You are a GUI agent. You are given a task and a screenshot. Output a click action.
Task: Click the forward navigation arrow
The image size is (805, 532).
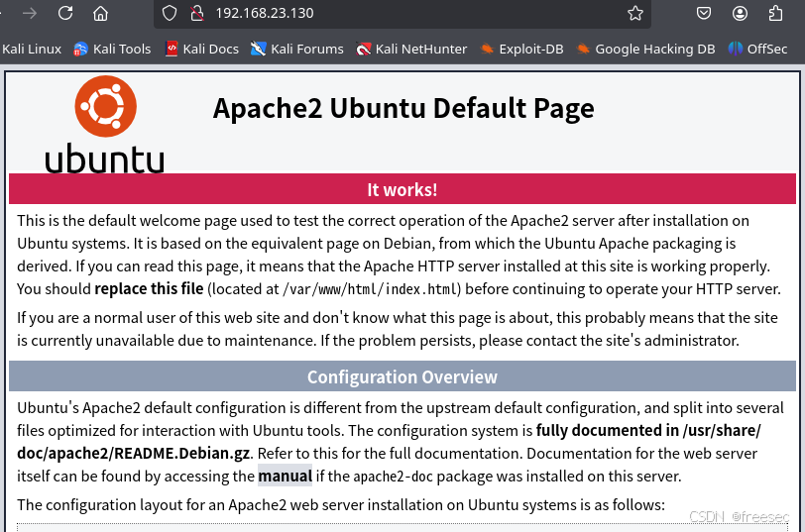point(30,13)
